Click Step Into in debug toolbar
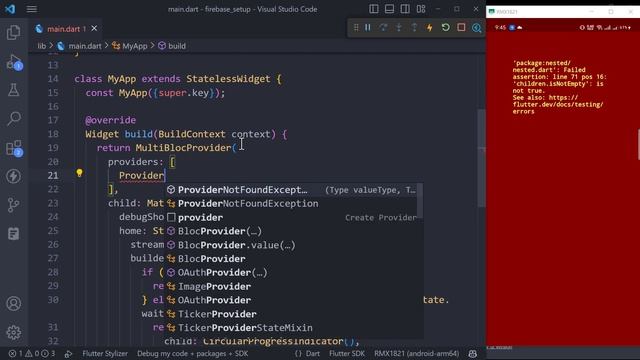Viewport: 640px width, 360px height. point(399,27)
